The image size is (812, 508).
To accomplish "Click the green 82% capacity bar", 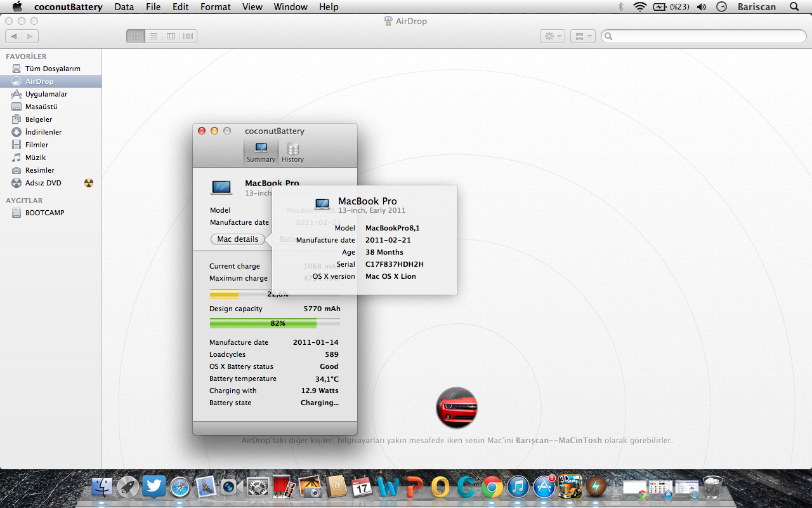I will coord(275,323).
